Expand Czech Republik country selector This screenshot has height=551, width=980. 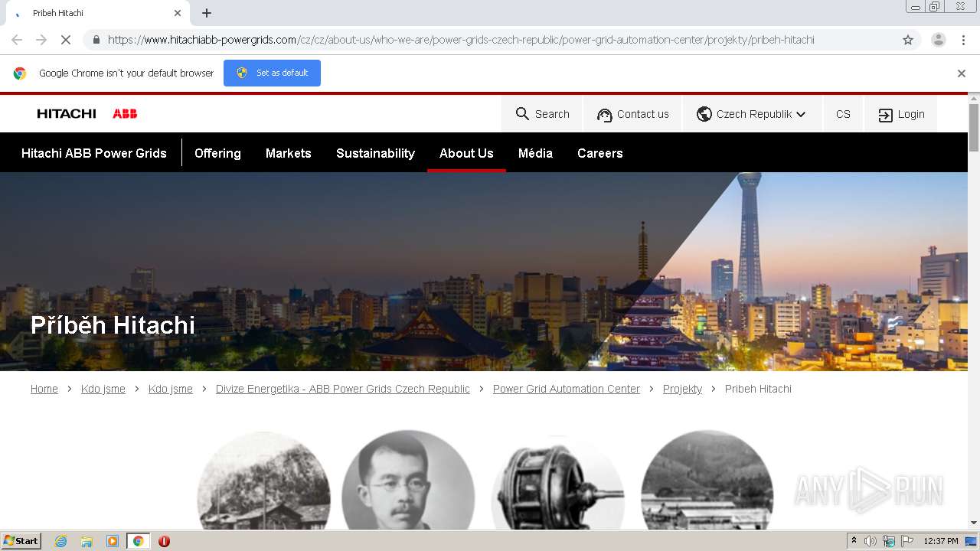click(x=753, y=114)
